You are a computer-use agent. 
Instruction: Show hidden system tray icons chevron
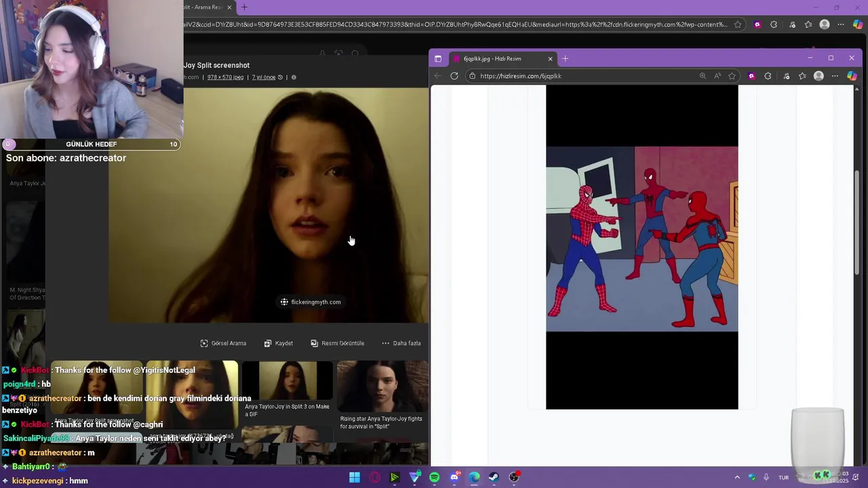(737, 477)
